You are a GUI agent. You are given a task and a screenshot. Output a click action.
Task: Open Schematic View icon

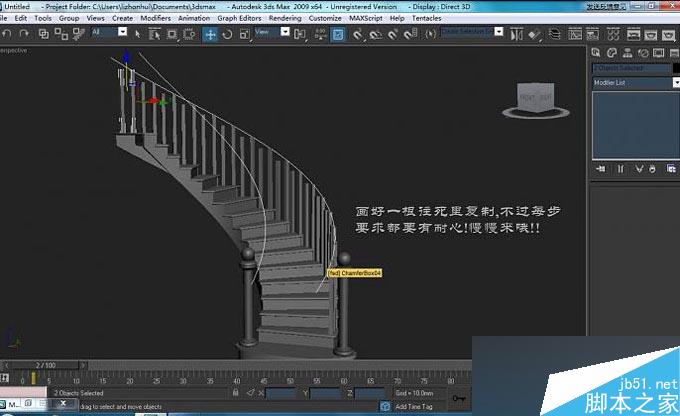tap(592, 34)
